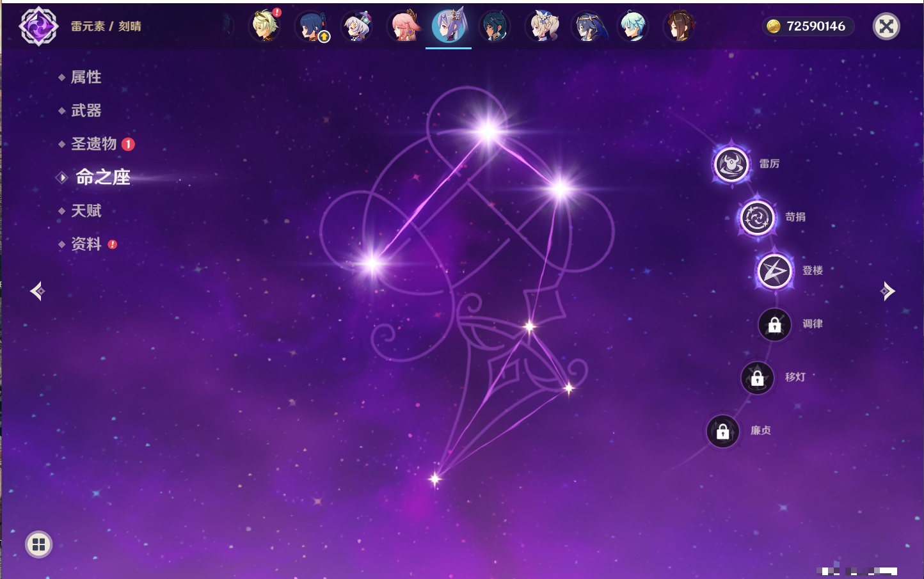Click the 移灯 constellation label
The width and height of the screenshot is (924, 579).
[x=795, y=377]
